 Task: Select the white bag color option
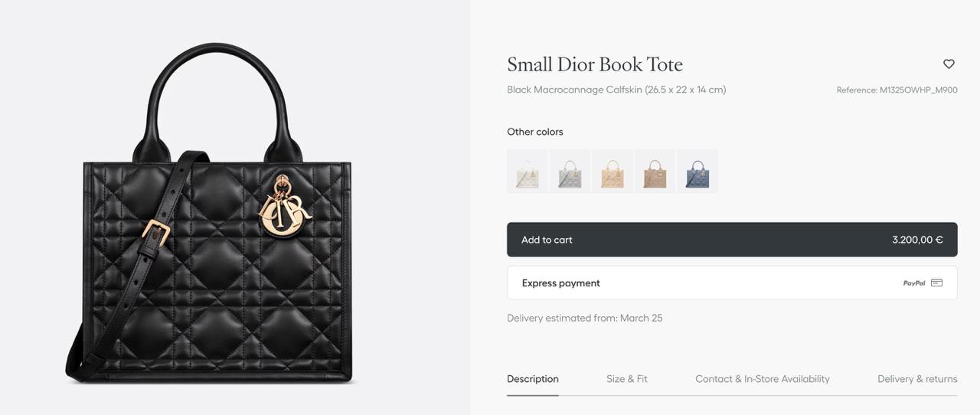click(x=527, y=172)
